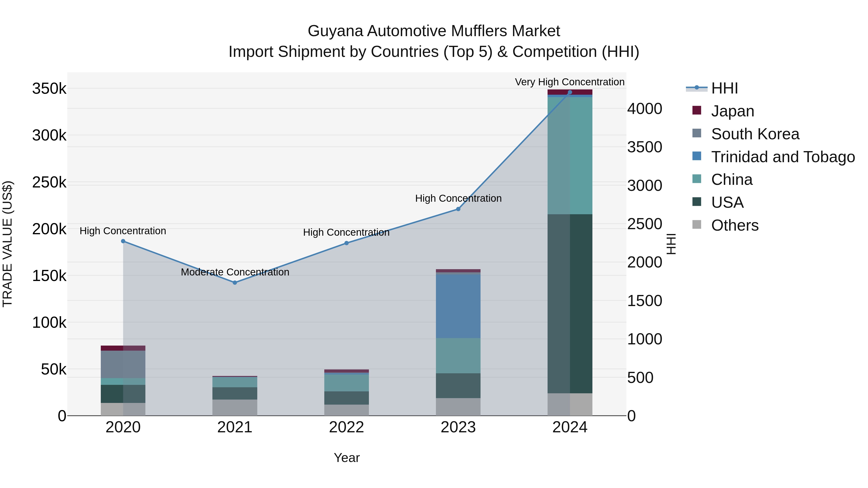Select the 2021 HHI data point
Viewport: 868px width, 488px height.
(x=235, y=283)
